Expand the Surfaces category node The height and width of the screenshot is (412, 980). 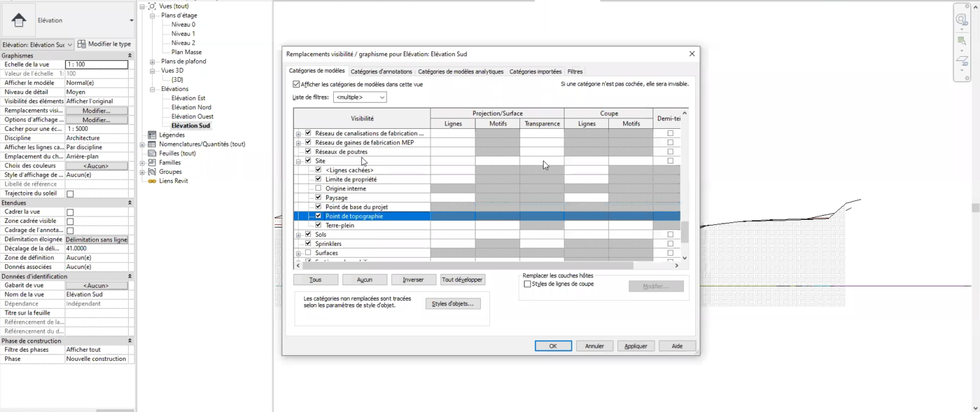pyautogui.click(x=299, y=253)
